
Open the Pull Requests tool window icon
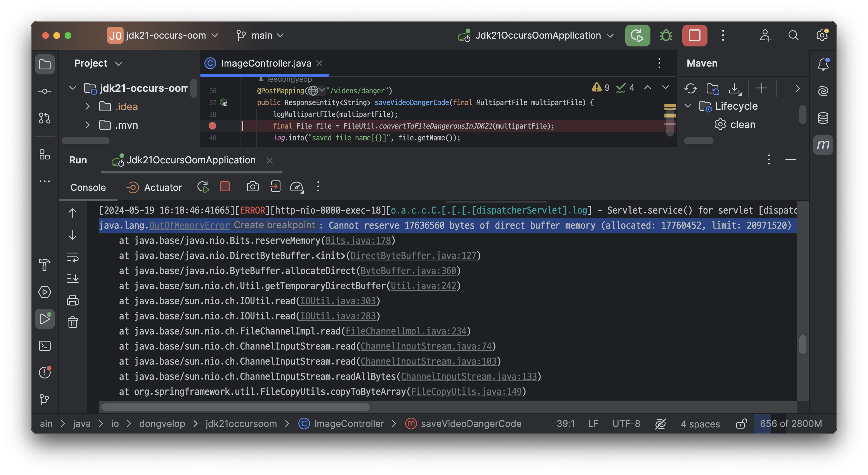coord(44,118)
